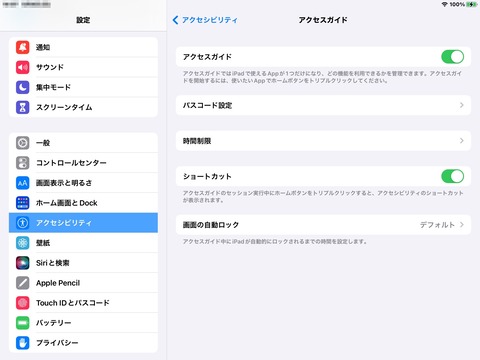The image size is (480, 360).
Task: Tap the デフォルト value text
Action: point(437,225)
